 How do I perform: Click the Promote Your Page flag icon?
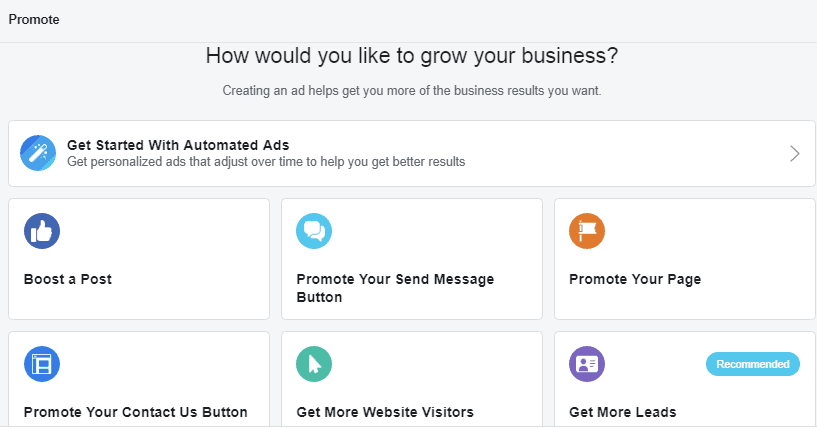click(x=587, y=231)
